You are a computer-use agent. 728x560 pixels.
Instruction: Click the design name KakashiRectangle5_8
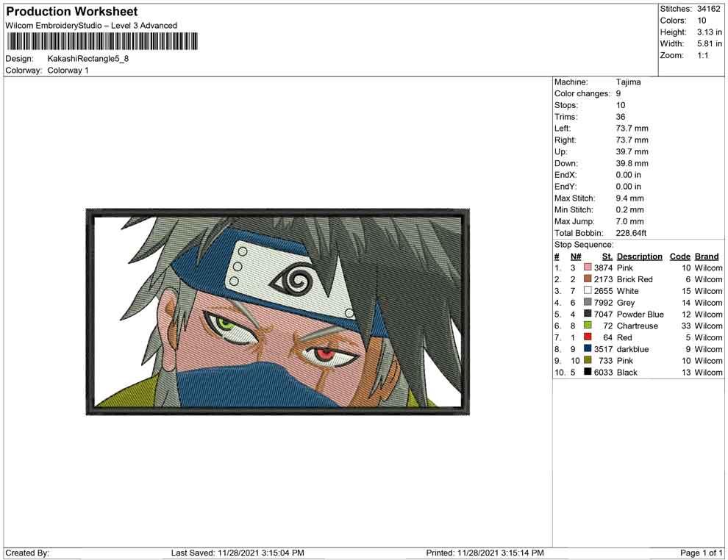[88, 59]
